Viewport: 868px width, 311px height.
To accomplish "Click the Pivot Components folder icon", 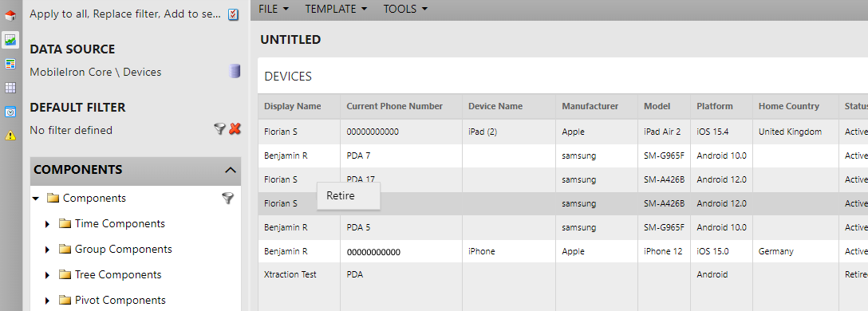I will pyautogui.click(x=65, y=300).
